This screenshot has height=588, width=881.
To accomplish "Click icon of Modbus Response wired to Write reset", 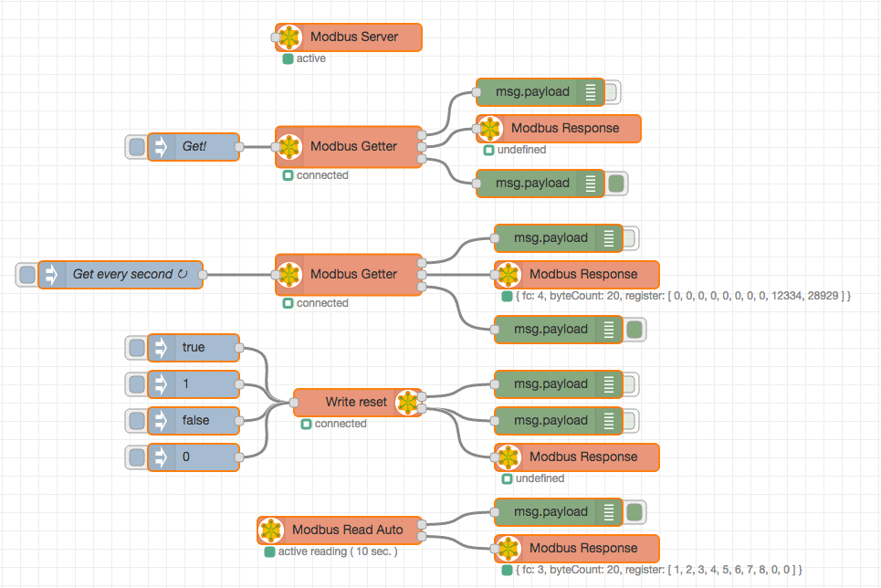I will pyautogui.click(x=509, y=457).
